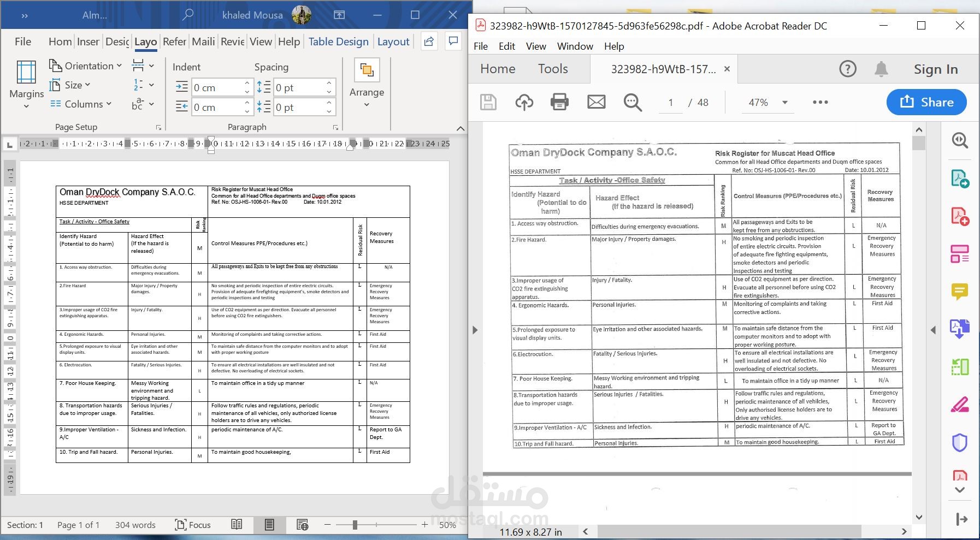
Task: Click the 304 words count in status bar
Action: (135, 525)
